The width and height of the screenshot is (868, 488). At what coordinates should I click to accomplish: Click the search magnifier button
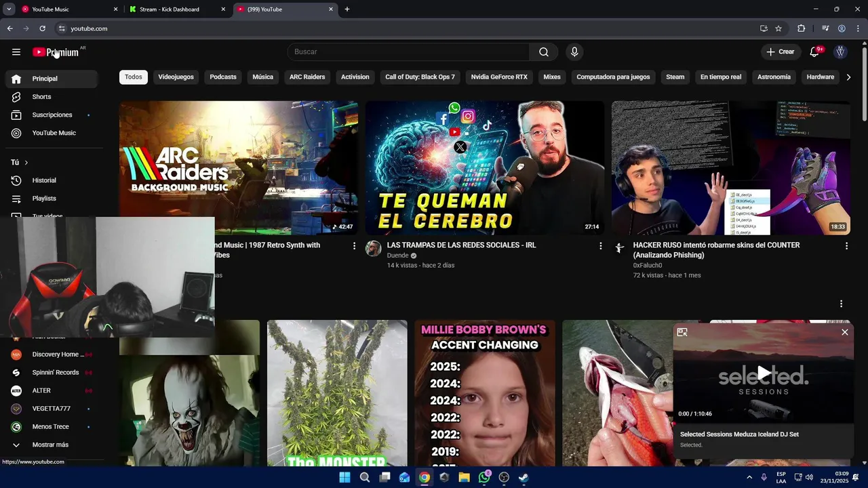coord(544,52)
